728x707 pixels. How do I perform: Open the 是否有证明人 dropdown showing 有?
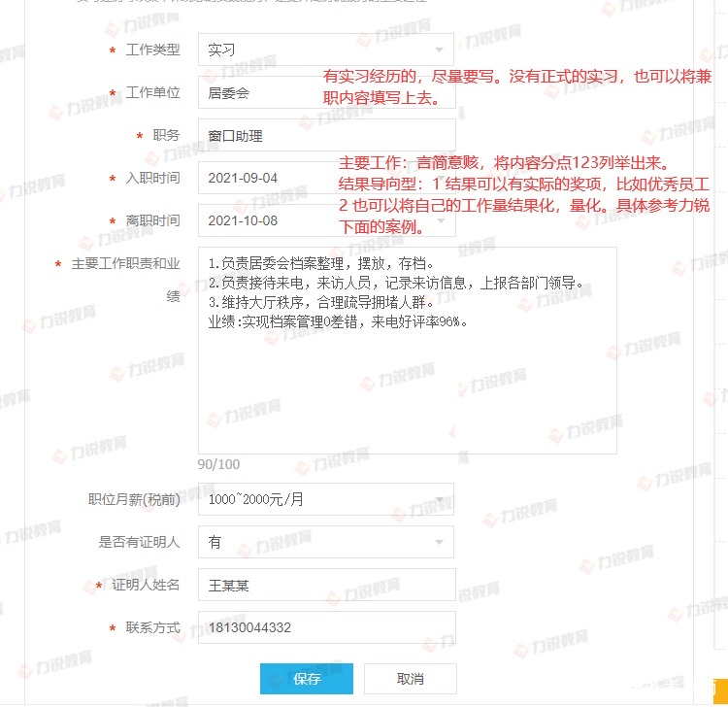(326, 542)
